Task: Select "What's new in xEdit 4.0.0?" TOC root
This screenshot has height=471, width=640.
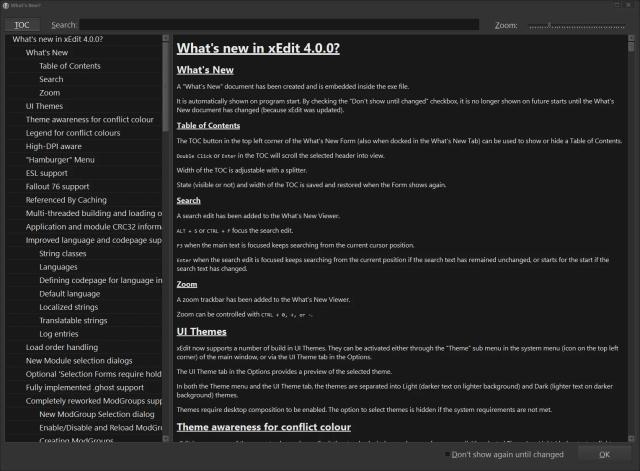Action: point(58,39)
